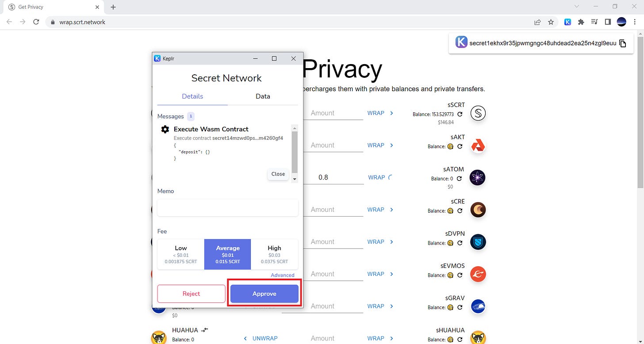This screenshot has height=344, width=644.
Task: Select the Average fee option
Action: (228, 254)
